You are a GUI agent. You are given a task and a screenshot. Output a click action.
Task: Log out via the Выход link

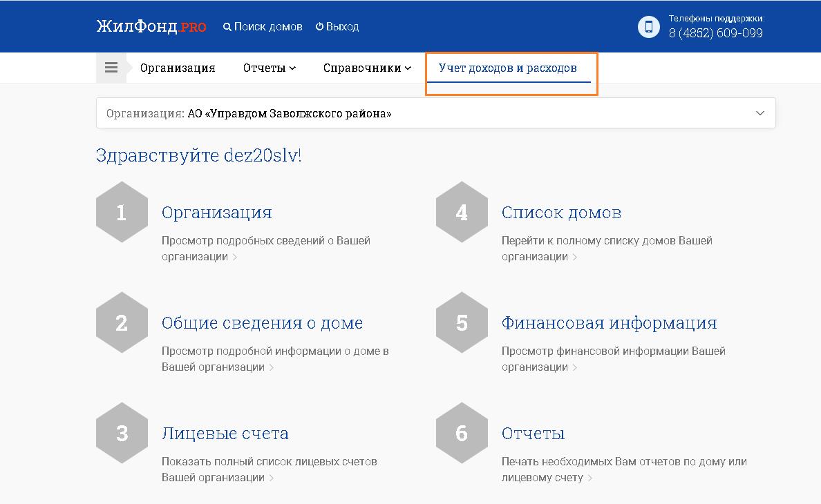pyautogui.click(x=337, y=27)
